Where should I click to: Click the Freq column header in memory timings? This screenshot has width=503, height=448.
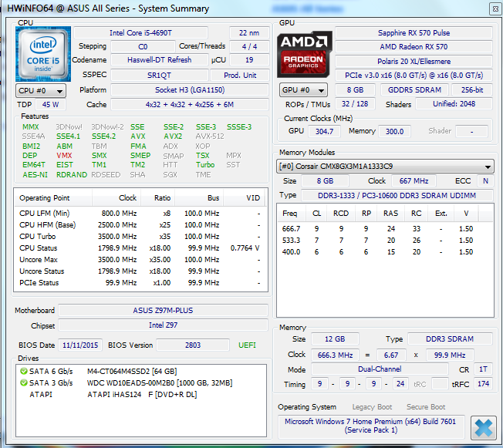click(290, 214)
